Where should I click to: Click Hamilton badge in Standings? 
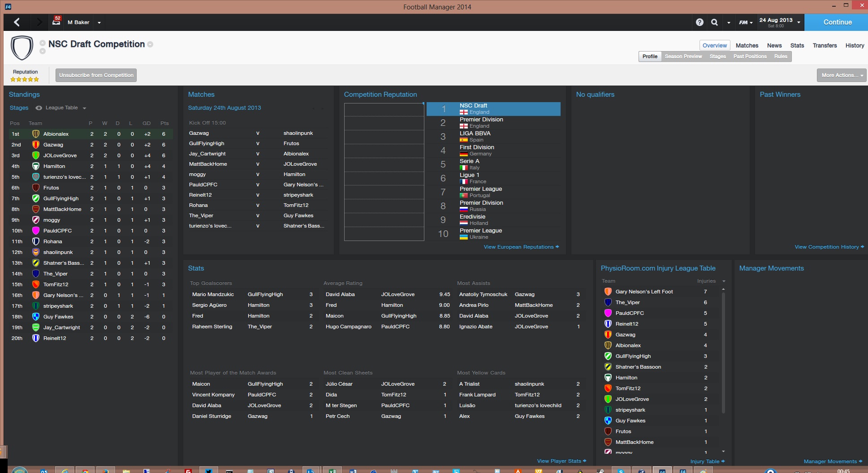[x=36, y=166]
